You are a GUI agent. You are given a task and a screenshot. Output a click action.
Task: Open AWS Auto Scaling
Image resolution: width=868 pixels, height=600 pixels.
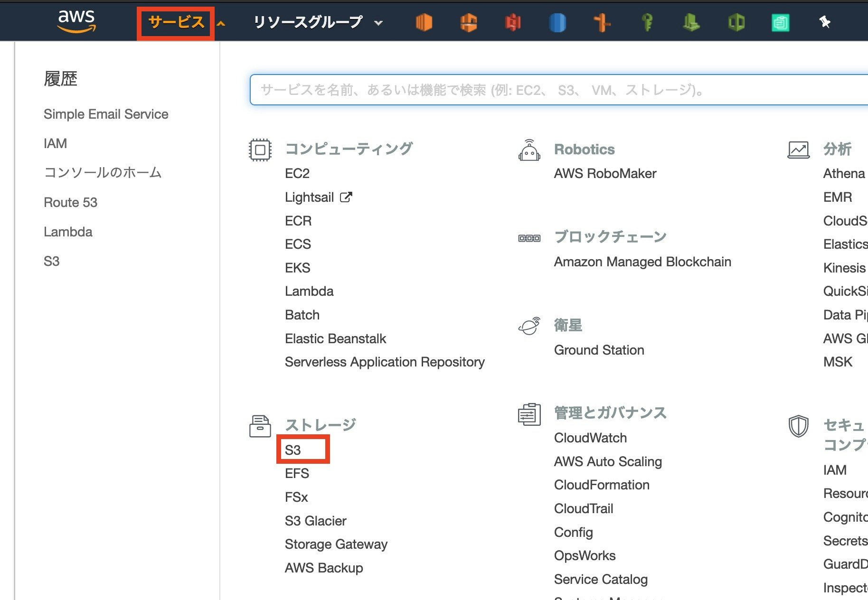pyautogui.click(x=608, y=461)
